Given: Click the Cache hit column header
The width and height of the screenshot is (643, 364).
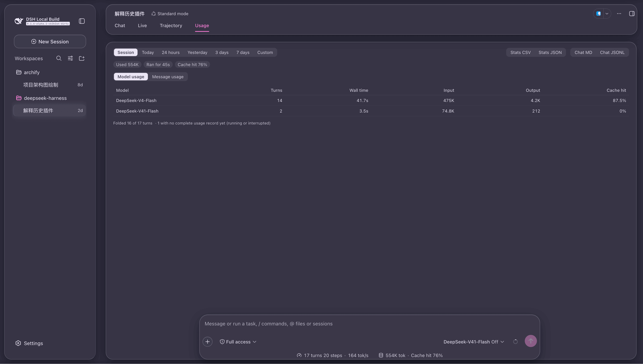Looking at the screenshot, I should pos(616,90).
